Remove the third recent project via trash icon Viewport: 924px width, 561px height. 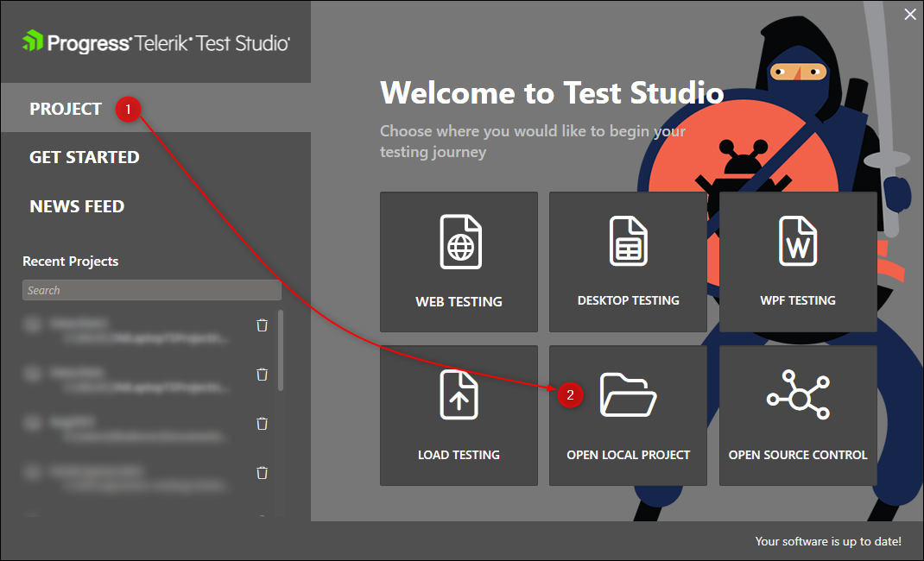coord(263,423)
